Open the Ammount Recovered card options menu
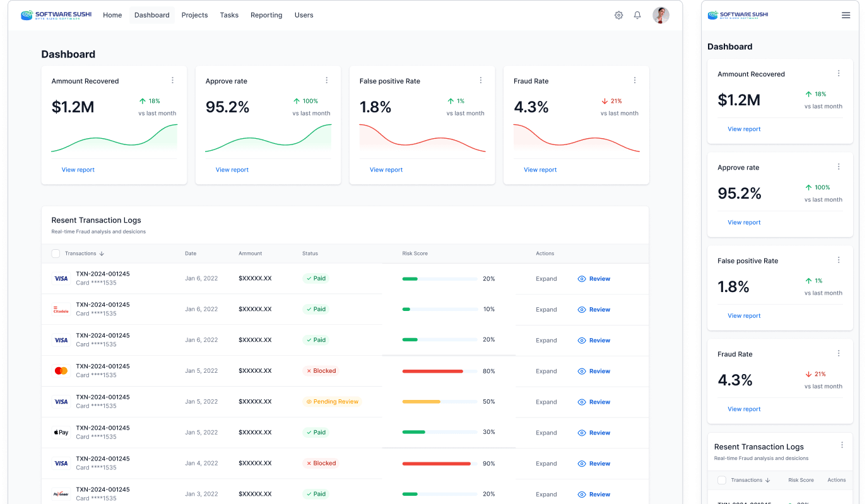The width and height of the screenshot is (867, 504). click(172, 79)
